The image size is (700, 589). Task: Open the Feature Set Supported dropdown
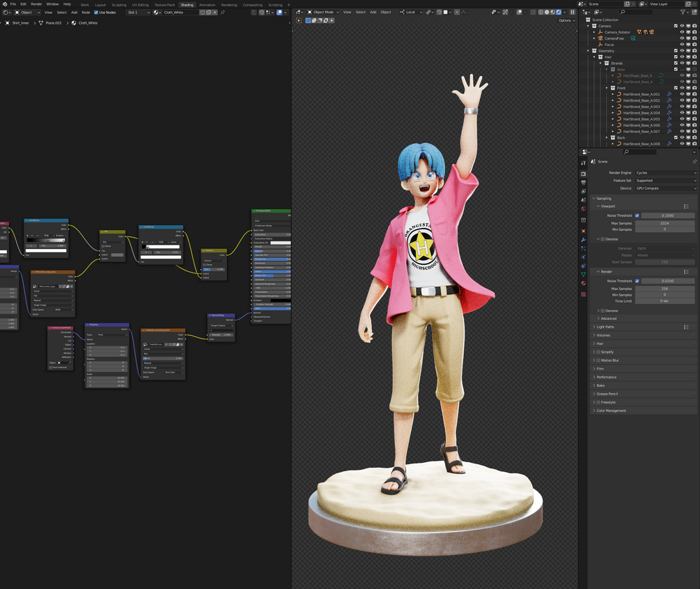[x=666, y=181]
